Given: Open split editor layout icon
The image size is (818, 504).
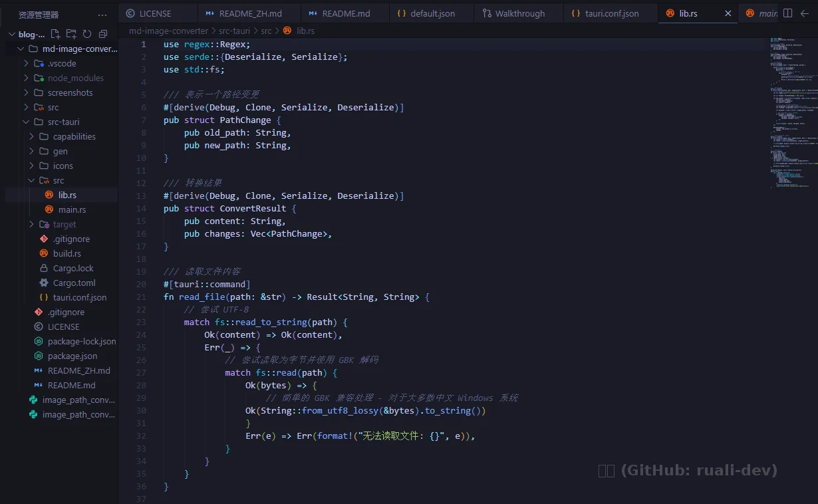Looking at the screenshot, I should tap(788, 13).
